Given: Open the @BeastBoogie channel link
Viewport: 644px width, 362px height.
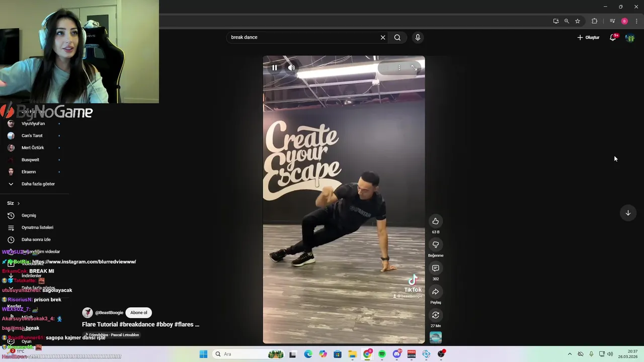Looking at the screenshot, I should (x=109, y=313).
